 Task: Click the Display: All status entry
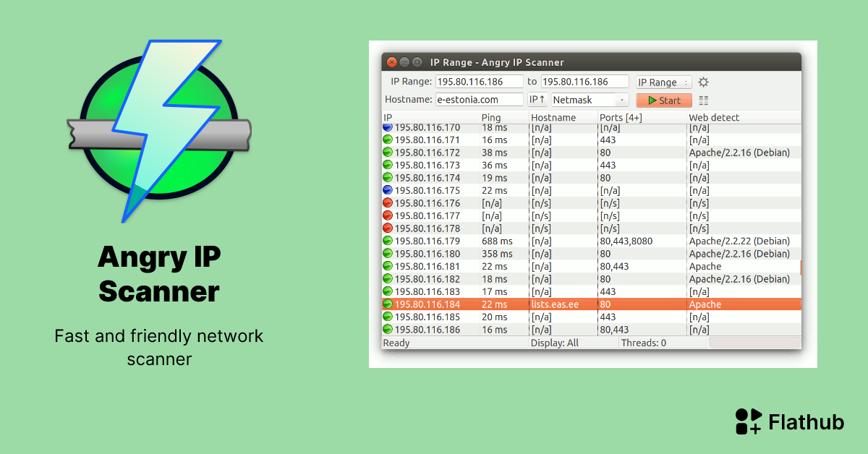click(554, 342)
